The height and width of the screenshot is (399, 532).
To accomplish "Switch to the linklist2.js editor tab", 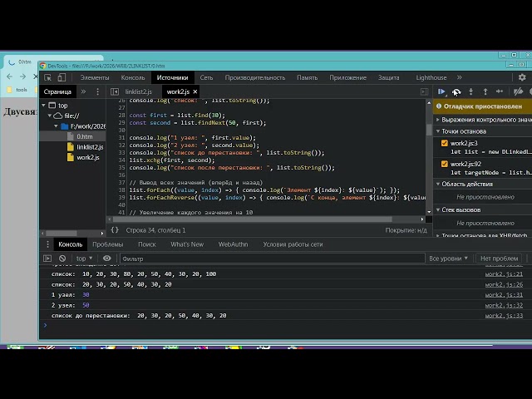I will [x=139, y=91].
